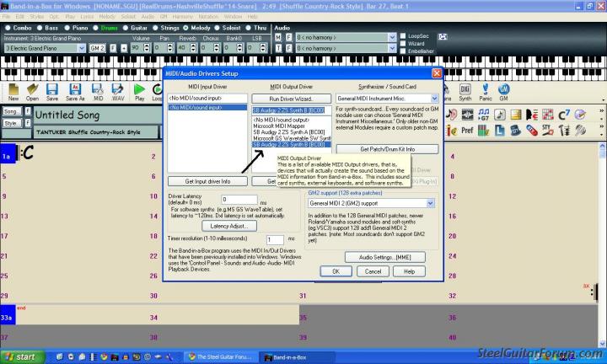Image resolution: width=607 pixels, height=364 pixels.
Task: Click the Timer resolution input field
Action: (275, 240)
